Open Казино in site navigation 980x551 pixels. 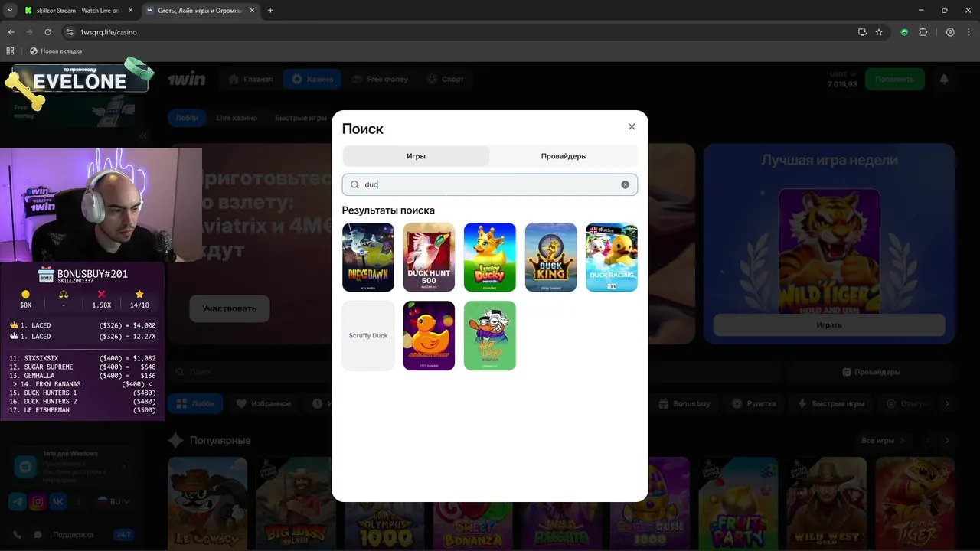pos(312,79)
